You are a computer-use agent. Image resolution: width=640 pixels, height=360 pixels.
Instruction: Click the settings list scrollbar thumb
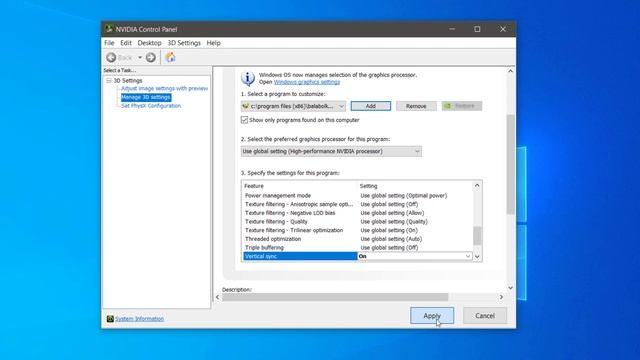coord(477,236)
